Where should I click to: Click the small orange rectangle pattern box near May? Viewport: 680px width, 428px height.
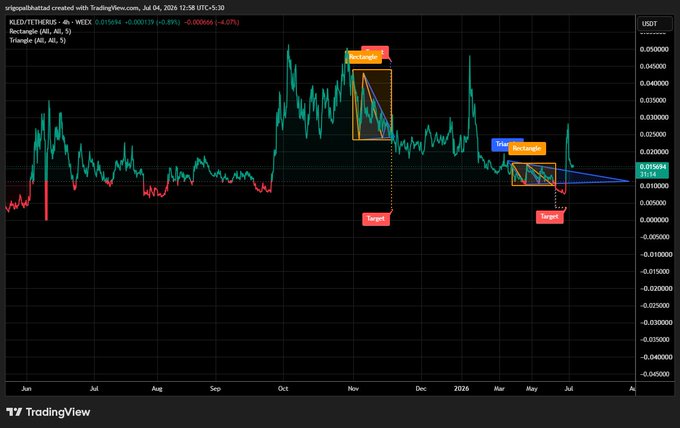(x=533, y=174)
